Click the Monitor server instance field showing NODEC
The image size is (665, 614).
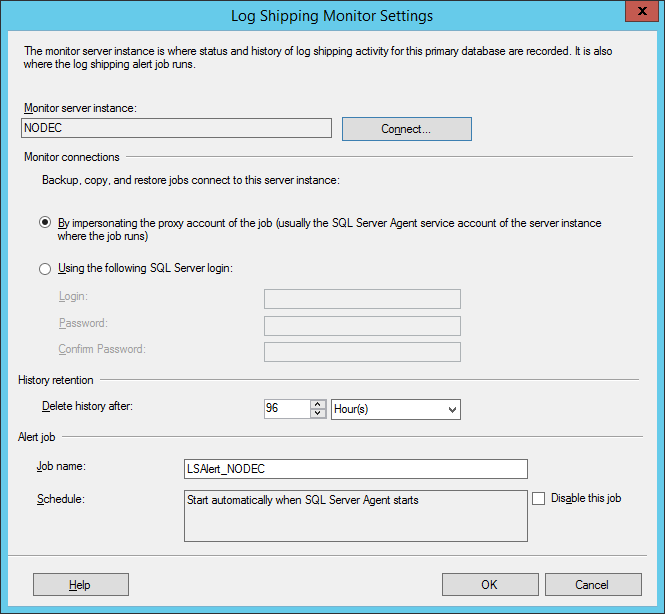[176, 128]
